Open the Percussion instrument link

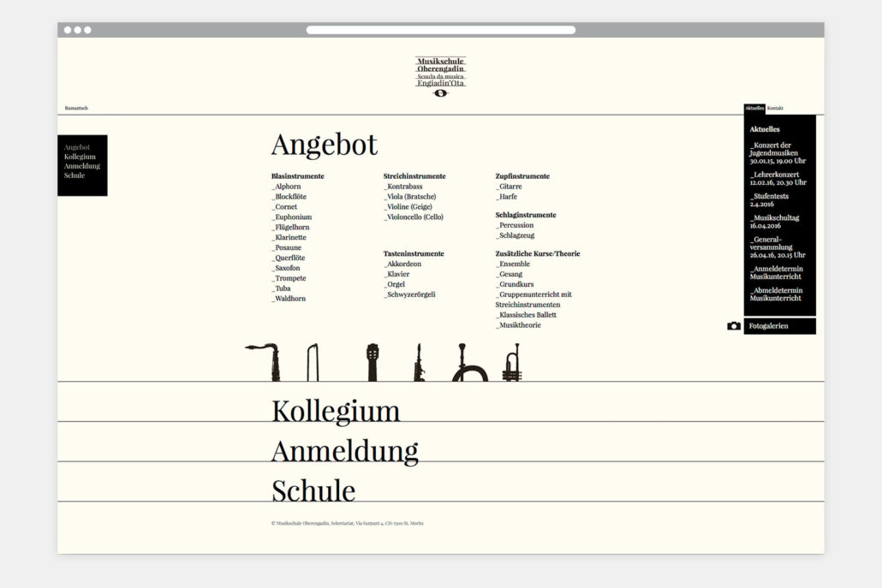pyautogui.click(x=515, y=225)
